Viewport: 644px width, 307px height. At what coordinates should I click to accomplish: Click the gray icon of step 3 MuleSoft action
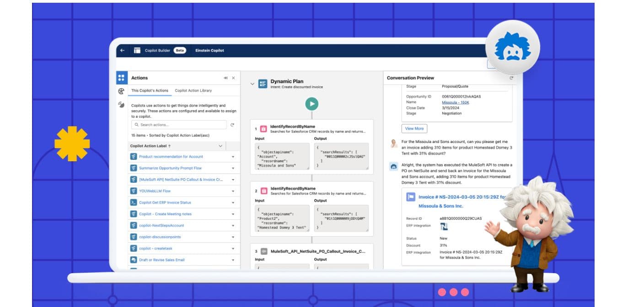pyautogui.click(x=263, y=252)
